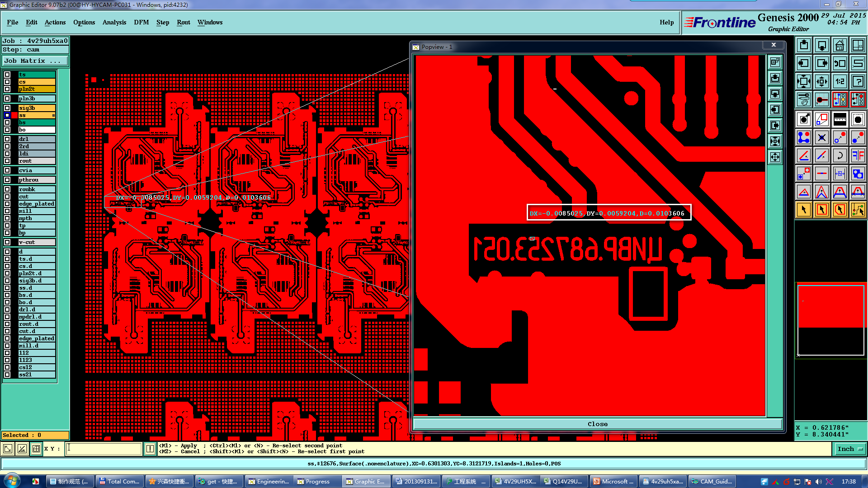Image resolution: width=868 pixels, height=488 pixels.
Task: Click the 1:2 zoom scale icon
Action: (x=840, y=81)
